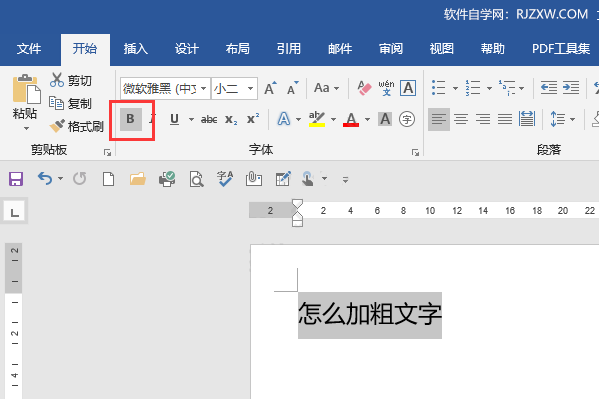599x399 pixels.
Task: Apply text effects with the outlined A
Action: tap(283, 119)
